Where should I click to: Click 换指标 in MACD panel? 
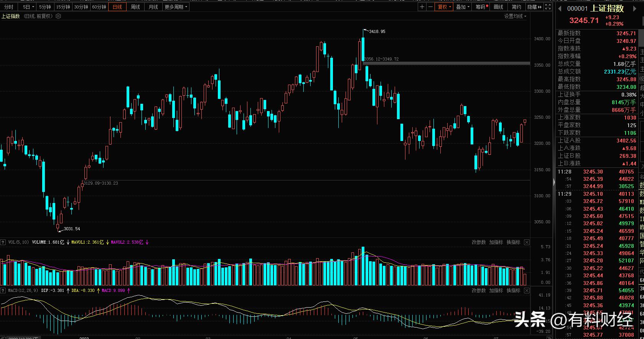click(x=513, y=290)
